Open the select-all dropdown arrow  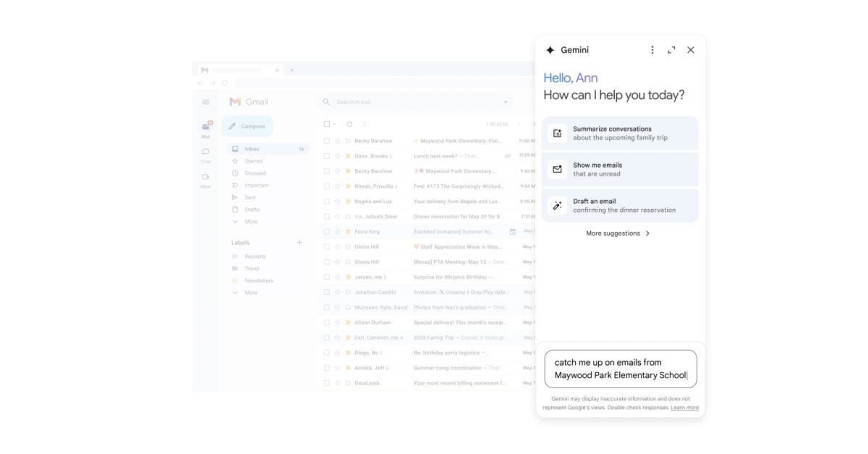(x=336, y=124)
